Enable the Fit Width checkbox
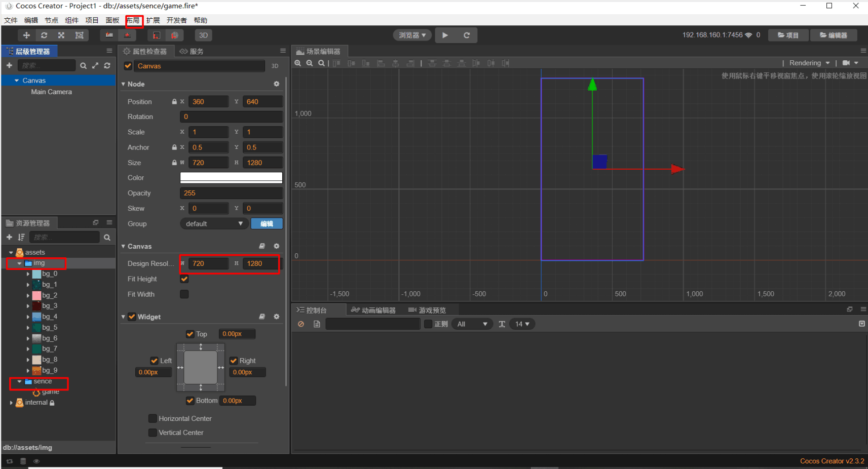This screenshot has width=868, height=469. [x=184, y=294]
